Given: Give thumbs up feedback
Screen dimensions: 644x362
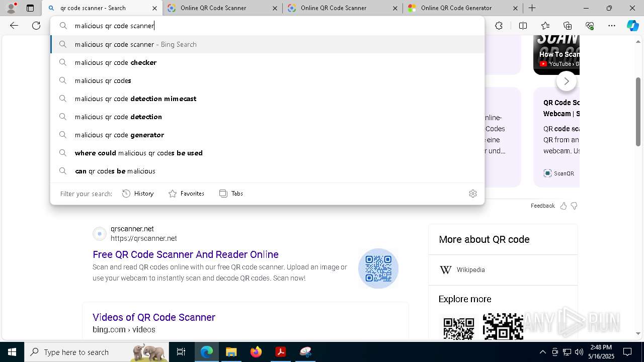Looking at the screenshot, I should click(563, 206).
